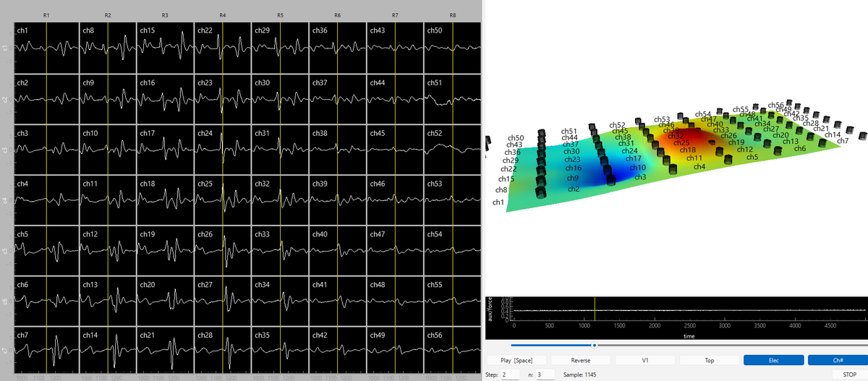Click the Reverse button

click(581, 360)
